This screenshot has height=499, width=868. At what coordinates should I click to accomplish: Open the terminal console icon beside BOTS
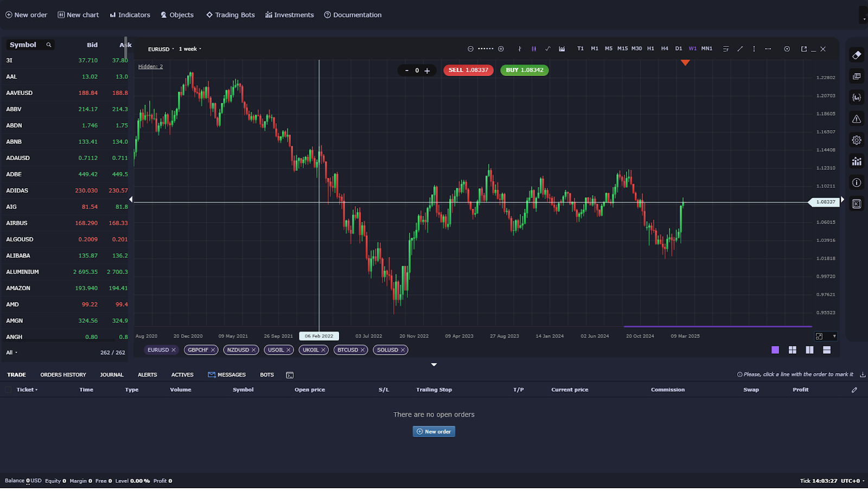click(290, 375)
